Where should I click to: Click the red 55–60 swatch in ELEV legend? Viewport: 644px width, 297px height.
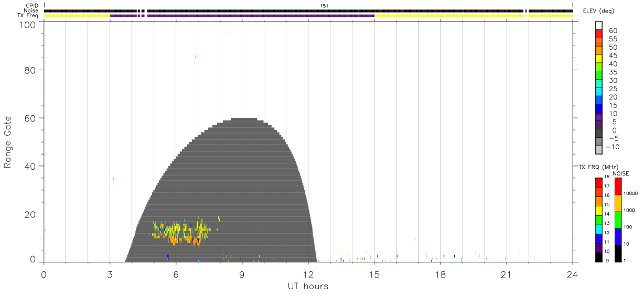tap(599, 34)
